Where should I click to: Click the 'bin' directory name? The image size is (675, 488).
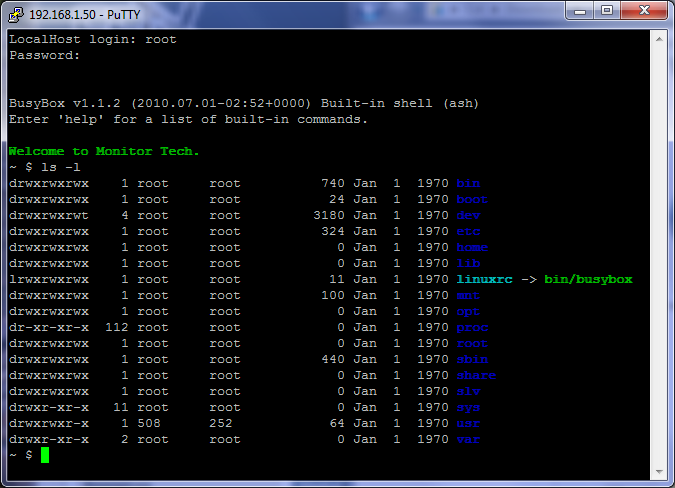point(468,184)
